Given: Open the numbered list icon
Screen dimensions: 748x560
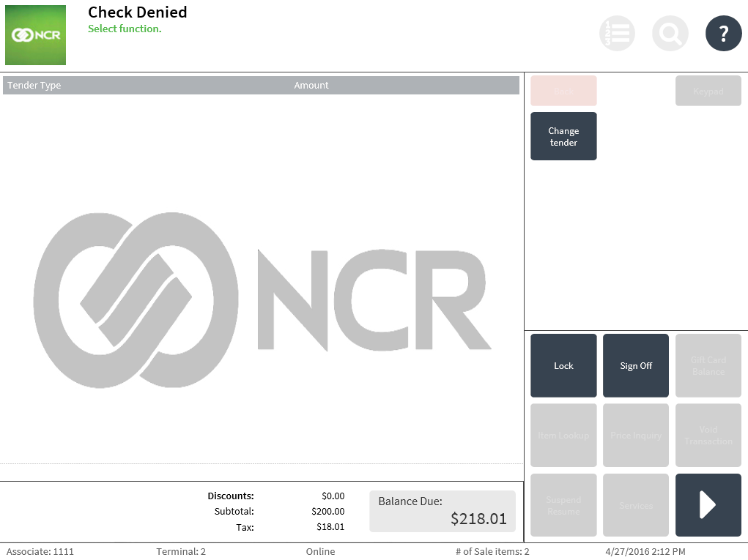Looking at the screenshot, I should tap(617, 34).
